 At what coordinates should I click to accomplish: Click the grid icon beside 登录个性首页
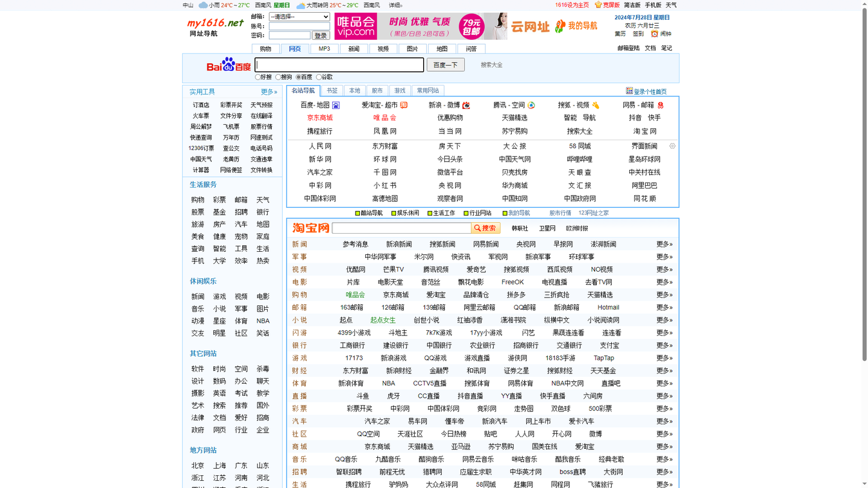[629, 91]
